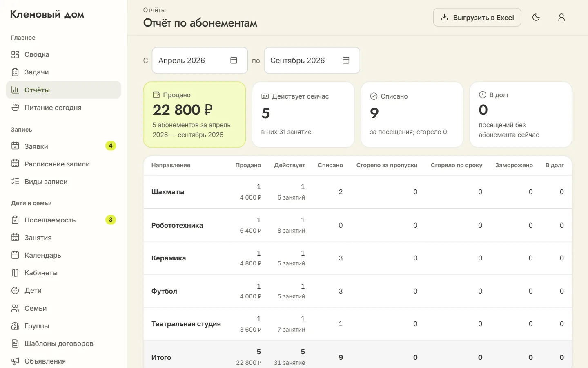
Task: Click the Сгорело по сроку column header
Action: click(x=457, y=165)
